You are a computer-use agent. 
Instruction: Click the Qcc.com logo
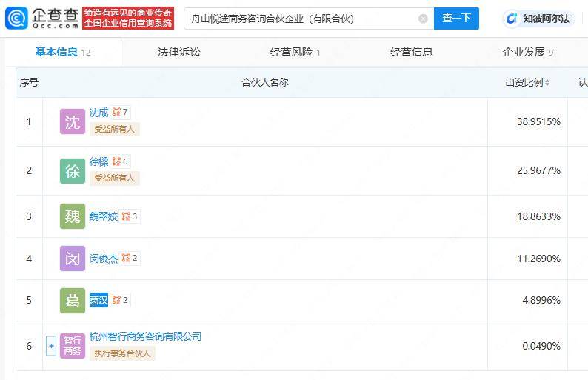(41, 18)
